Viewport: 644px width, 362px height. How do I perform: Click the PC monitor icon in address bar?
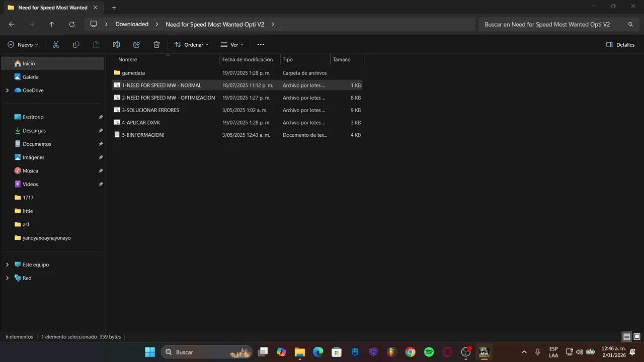tap(94, 24)
